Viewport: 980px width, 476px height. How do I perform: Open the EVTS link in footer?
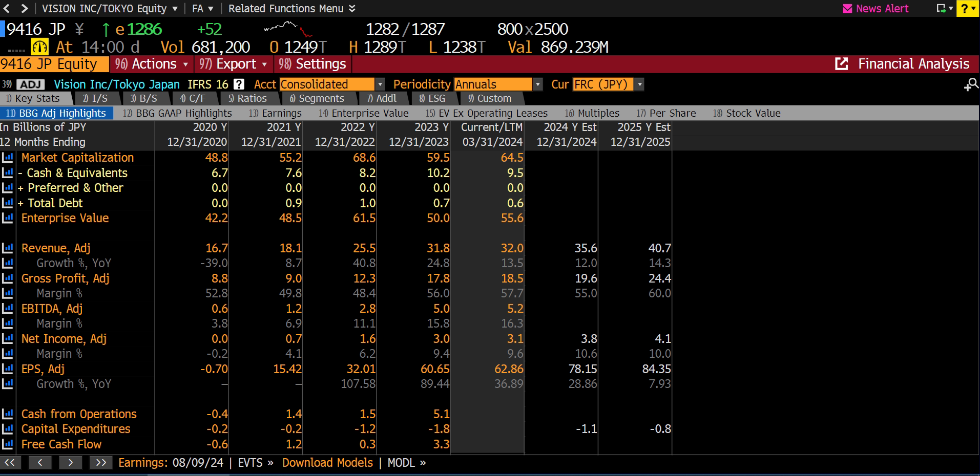click(x=256, y=463)
